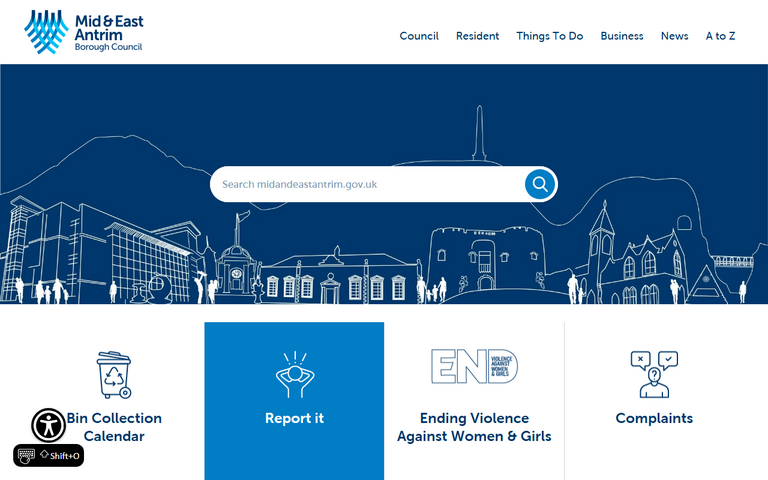Open the Complaints speech bubbles icon

click(654, 374)
